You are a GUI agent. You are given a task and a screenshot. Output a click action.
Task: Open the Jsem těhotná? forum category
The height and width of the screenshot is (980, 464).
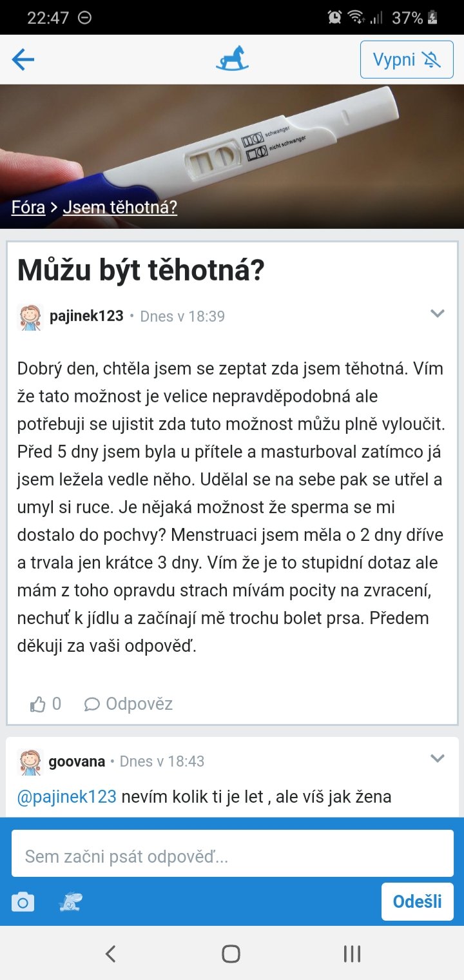[120, 207]
